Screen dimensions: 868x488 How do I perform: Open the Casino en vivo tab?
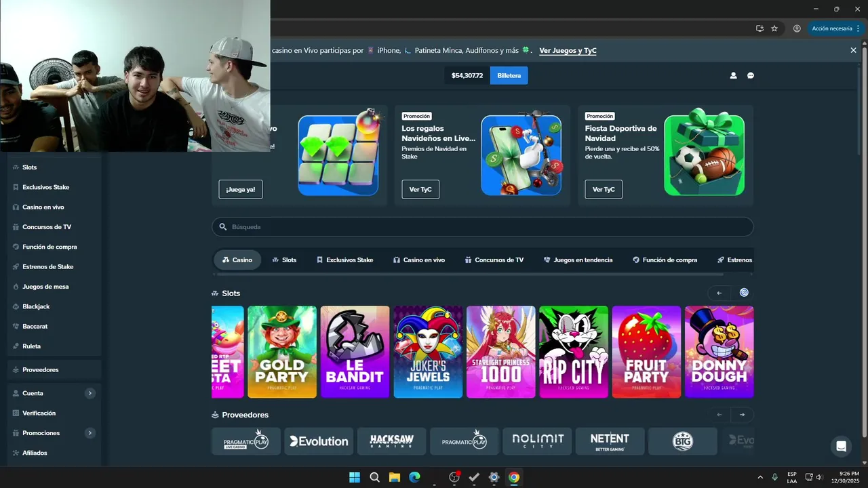(x=419, y=260)
